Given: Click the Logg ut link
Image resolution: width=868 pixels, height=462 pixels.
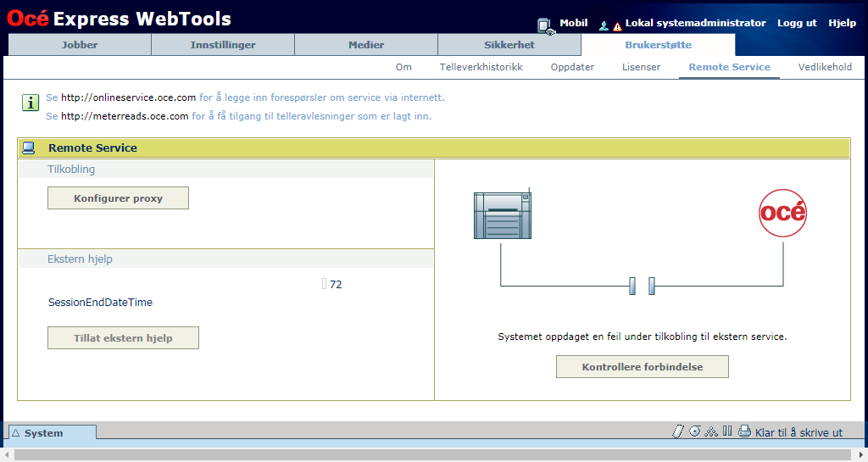Looking at the screenshot, I should coord(797,23).
